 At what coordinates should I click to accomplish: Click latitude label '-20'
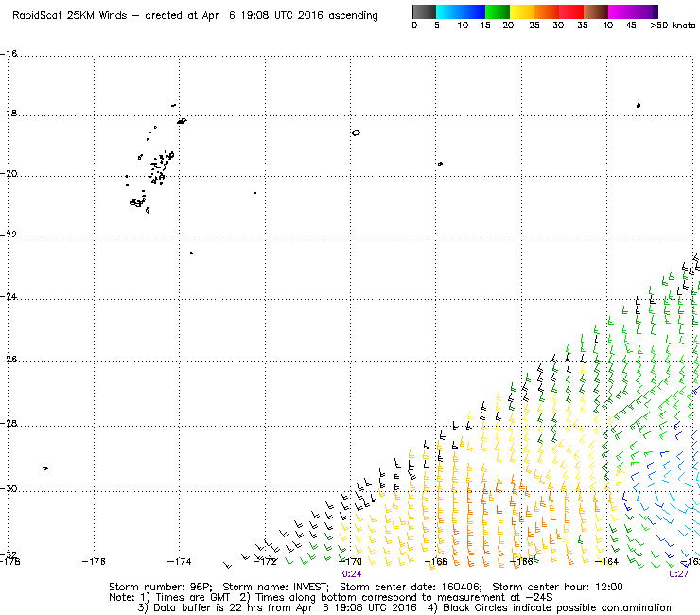point(9,174)
